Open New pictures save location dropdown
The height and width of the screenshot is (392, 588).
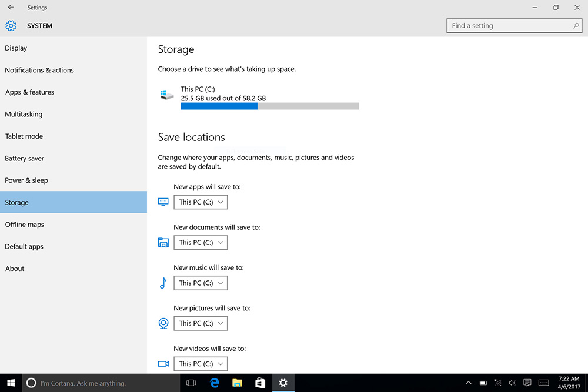point(201,323)
